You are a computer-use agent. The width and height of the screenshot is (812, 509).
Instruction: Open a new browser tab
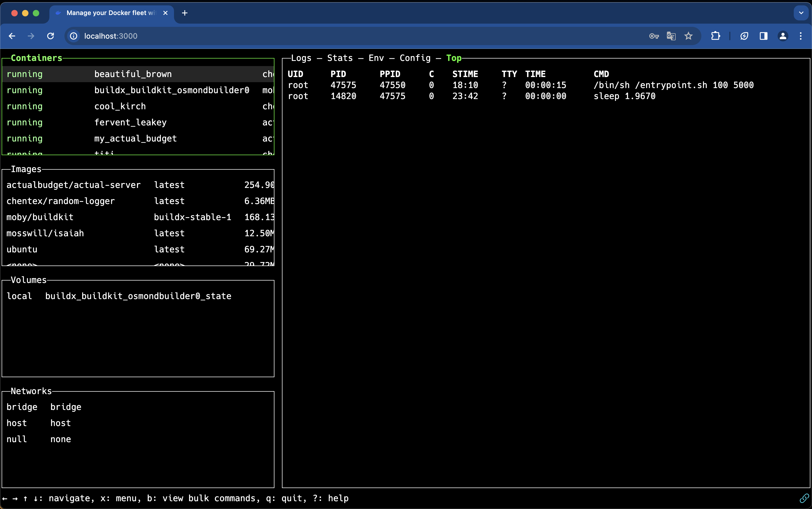pyautogui.click(x=184, y=13)
